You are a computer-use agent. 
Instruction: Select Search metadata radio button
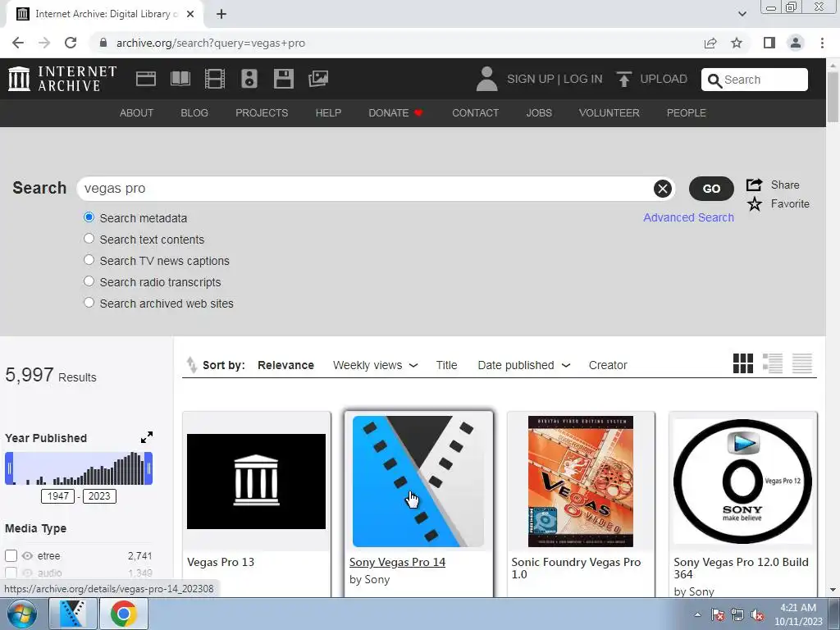(x=89, y=217)
